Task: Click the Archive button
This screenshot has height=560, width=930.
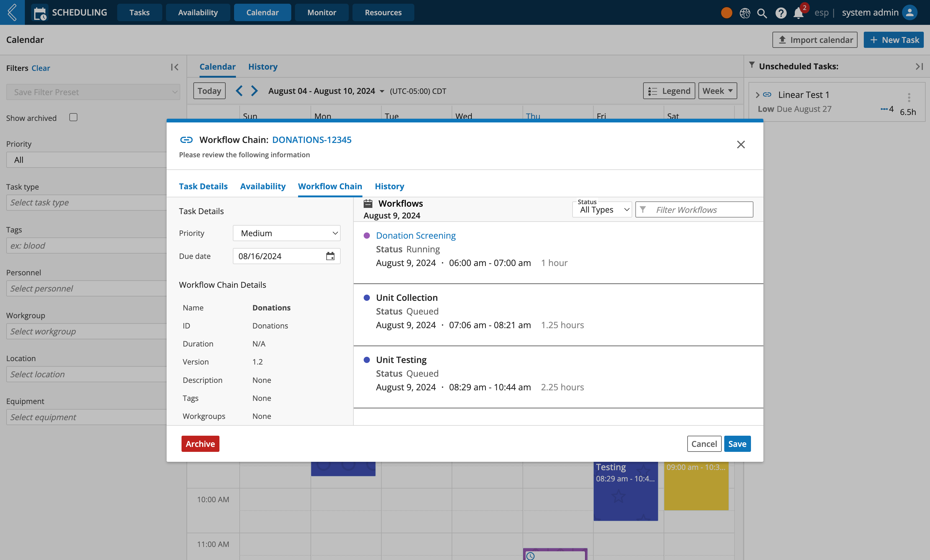Action: [x=199, y=444]
